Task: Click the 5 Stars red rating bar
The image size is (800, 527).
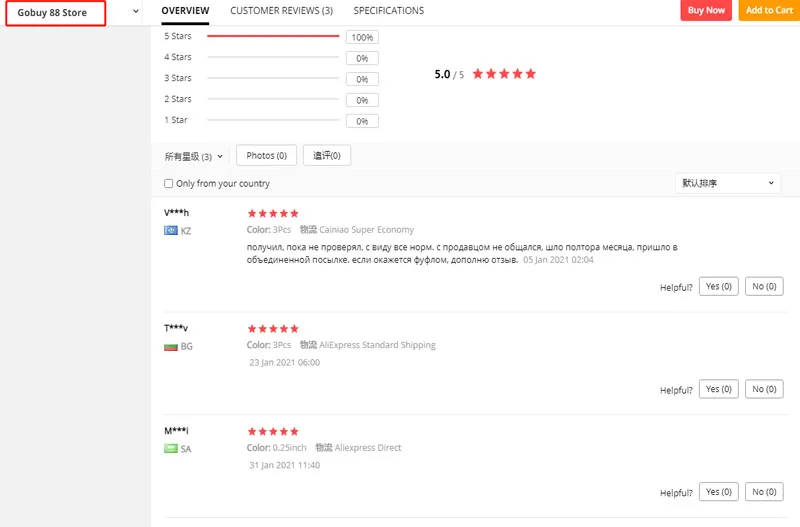Action: point(273,36)
